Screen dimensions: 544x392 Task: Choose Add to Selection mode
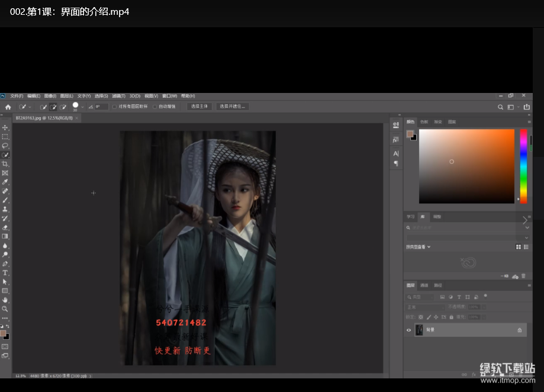(x=53, y=107)
